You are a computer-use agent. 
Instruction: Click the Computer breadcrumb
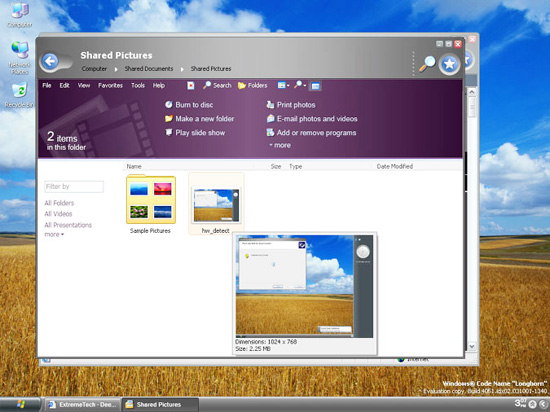(94, 69)
